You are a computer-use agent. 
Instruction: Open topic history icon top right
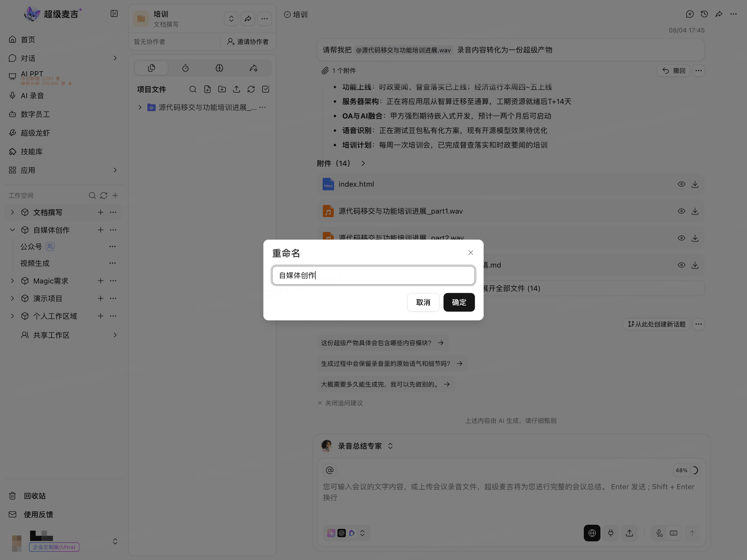pyautogui.click(x=704, y=14)
